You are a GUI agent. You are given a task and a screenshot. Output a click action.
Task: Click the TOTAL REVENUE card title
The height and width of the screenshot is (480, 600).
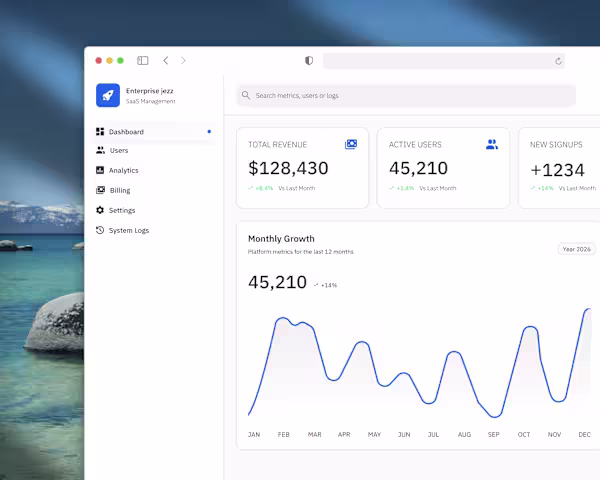277,145
